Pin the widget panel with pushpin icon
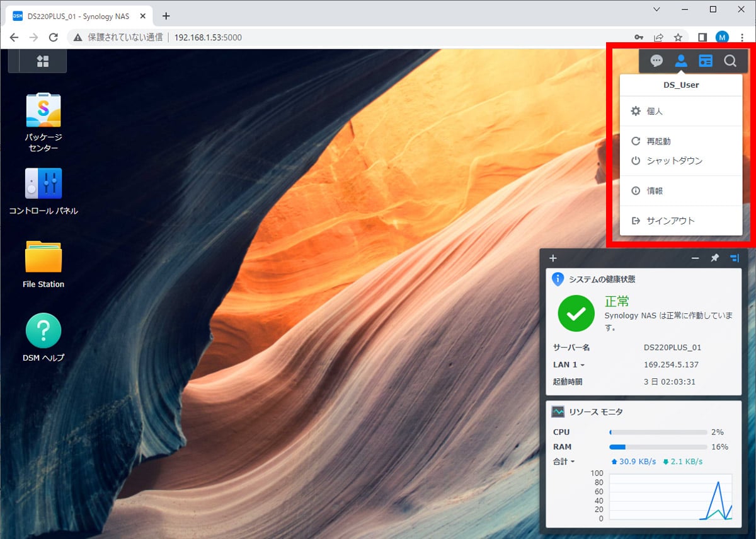Image resolution: width=756 pixels, height=539 pixels. pyautogui.click(x=714, y=258)
